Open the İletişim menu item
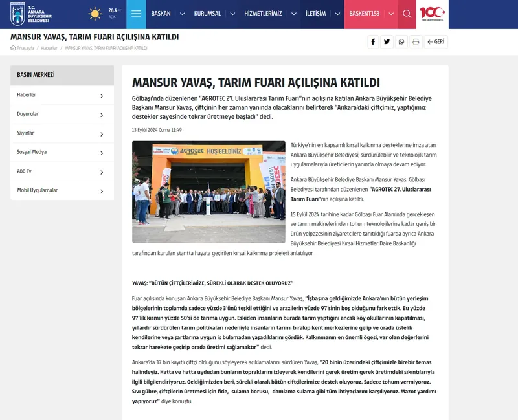 315,14
